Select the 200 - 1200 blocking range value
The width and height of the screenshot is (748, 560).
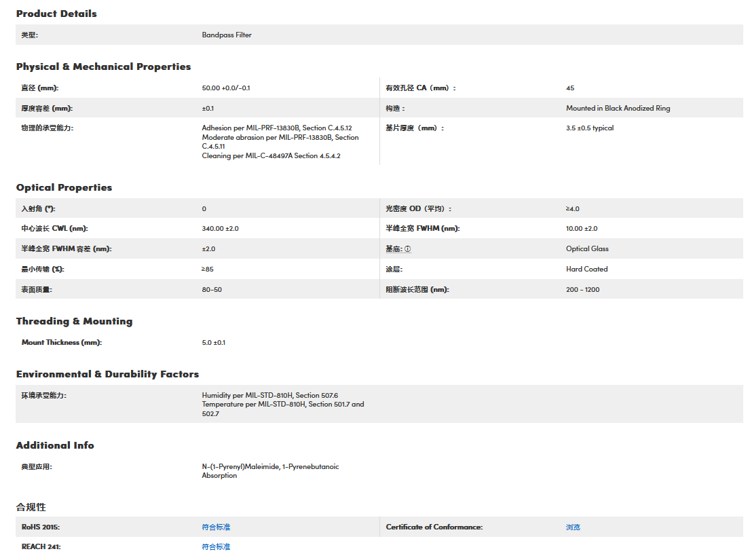point(582,290)
